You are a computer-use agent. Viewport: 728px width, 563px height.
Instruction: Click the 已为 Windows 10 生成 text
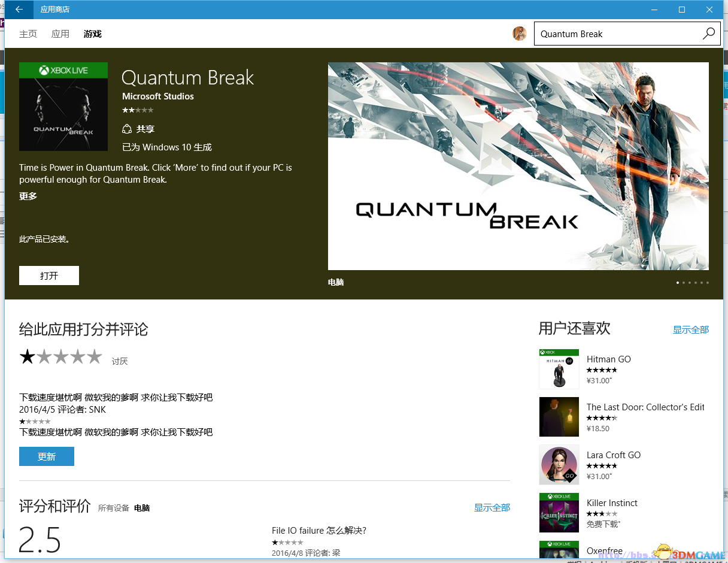pyautogui.click(x=167, y=147)
